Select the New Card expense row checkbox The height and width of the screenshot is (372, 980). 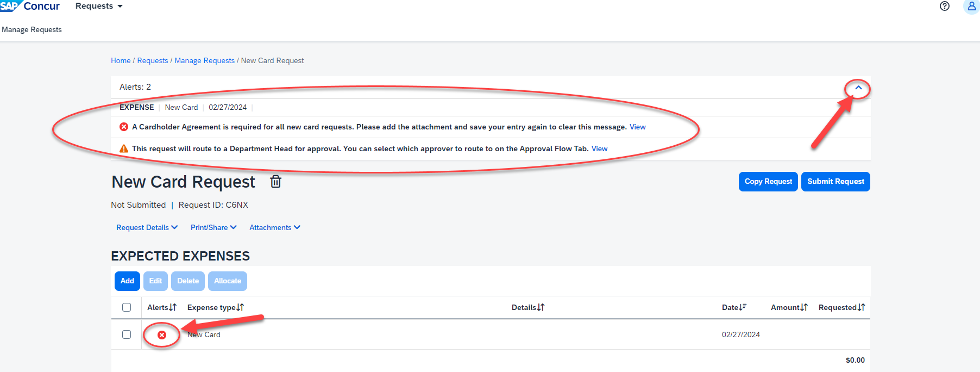pyautogui.click(x=127, y=334)
